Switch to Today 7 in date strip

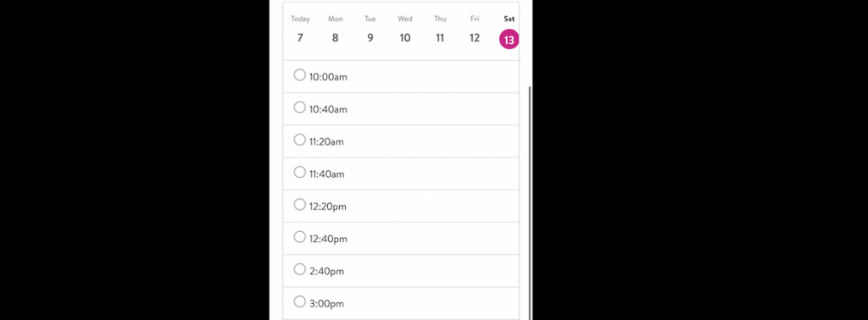300,30
